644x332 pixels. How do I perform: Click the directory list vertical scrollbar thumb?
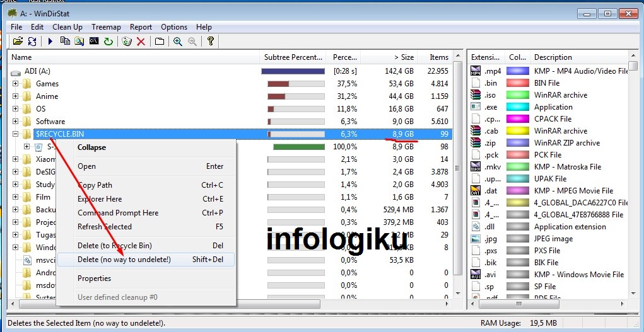[x=456, y=168]
